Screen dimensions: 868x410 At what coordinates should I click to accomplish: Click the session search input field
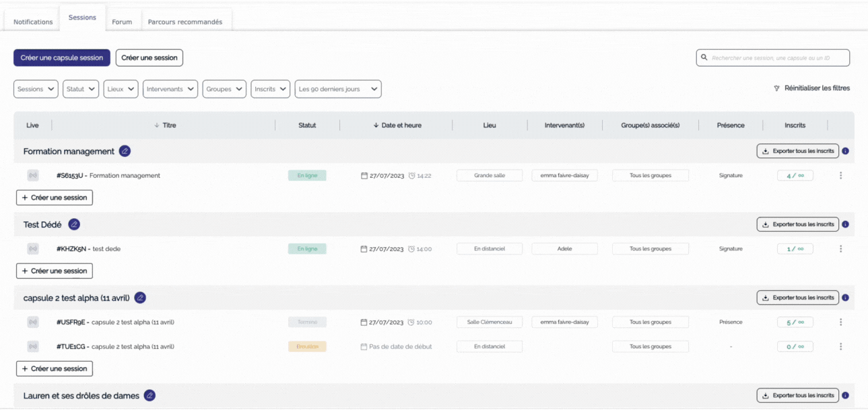pyautogui.click(x=774, y=58)
